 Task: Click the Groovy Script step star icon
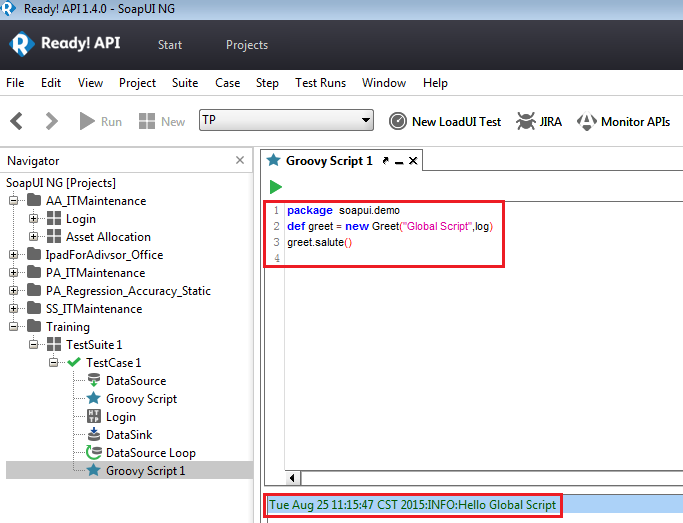pos(94,398)
